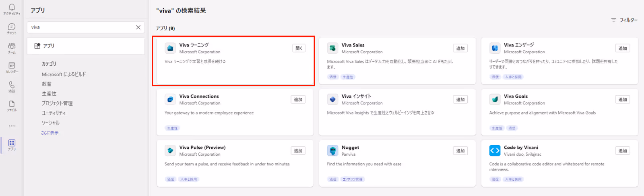Image resolution: width=644 pixels, height=196 pixels.
Task: Click 入事と採用 tag on Viva Pulse card
Action: click(x=189, y=179)
